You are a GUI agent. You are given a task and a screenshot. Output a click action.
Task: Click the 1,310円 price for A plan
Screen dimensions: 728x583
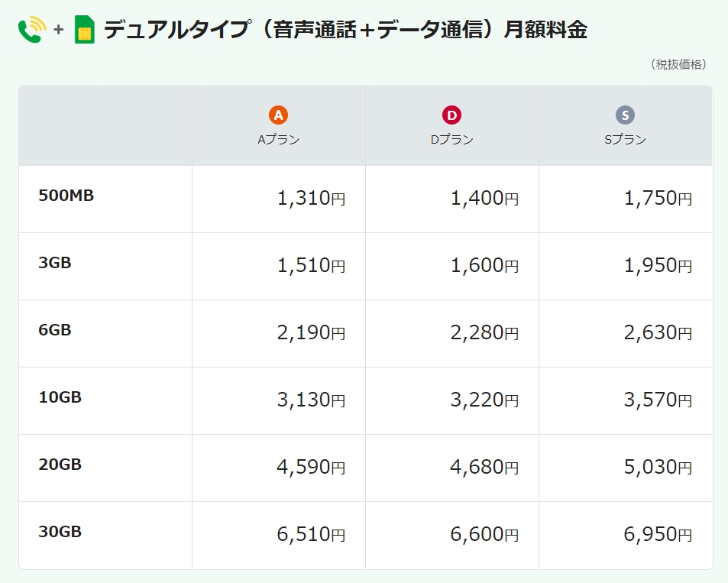311,199
